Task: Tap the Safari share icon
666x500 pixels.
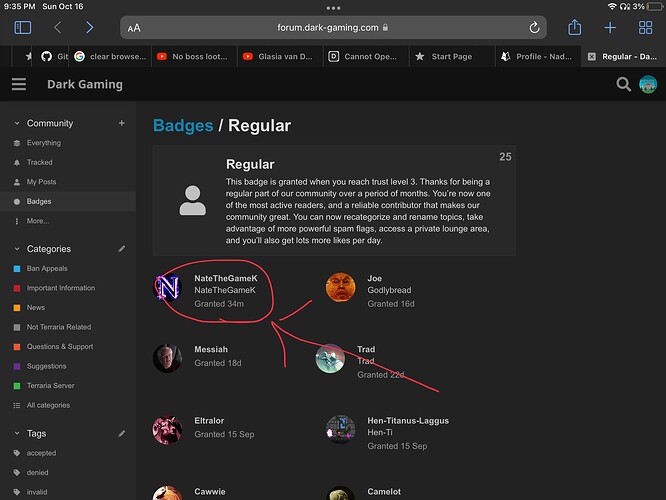Action: (574, 28)
